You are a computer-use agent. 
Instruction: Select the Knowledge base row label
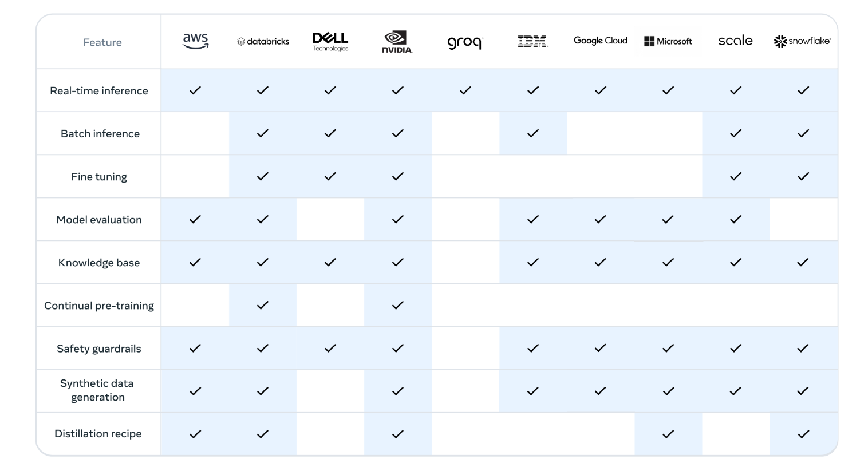(99, 263)
